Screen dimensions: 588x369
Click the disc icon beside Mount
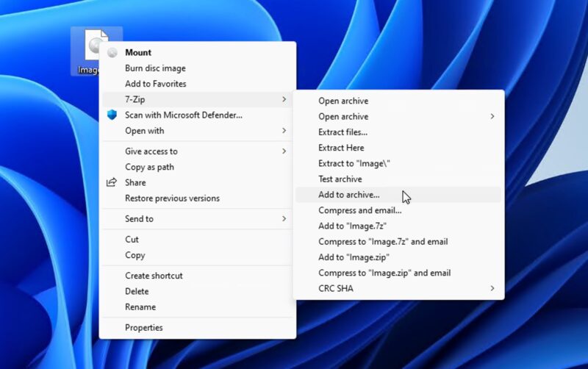pos(112,52)
